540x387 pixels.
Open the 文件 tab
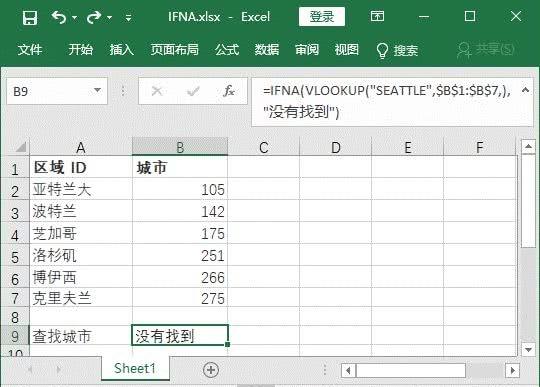pyautogui.click(x=30, y=50)
